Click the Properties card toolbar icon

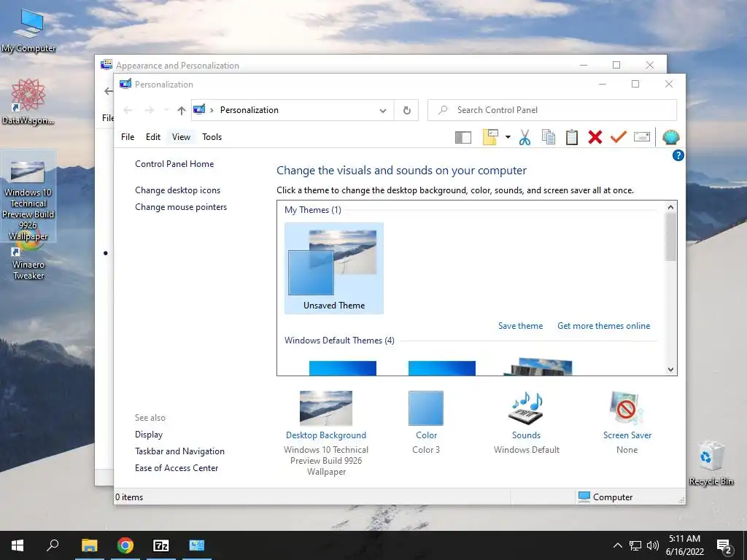tap(642, 137)
